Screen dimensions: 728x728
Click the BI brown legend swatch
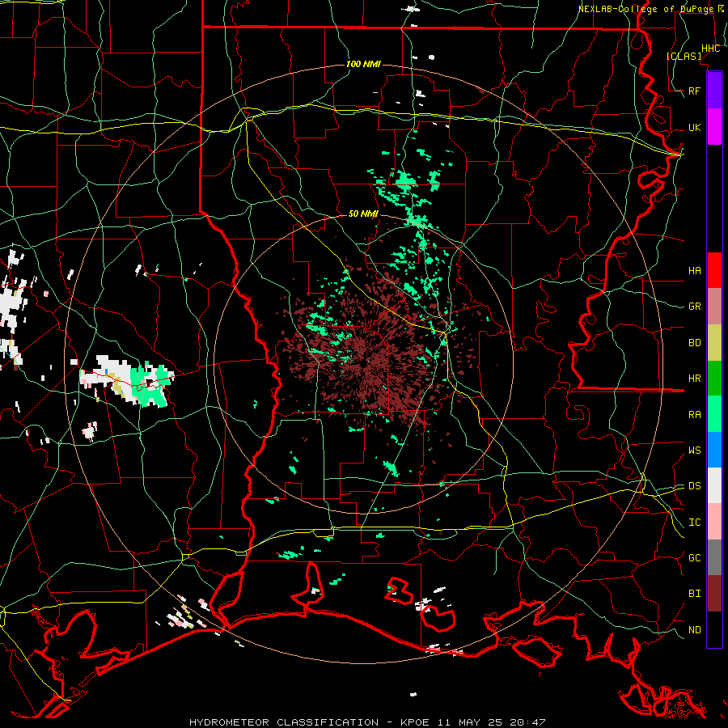click(x=714, y=594)
